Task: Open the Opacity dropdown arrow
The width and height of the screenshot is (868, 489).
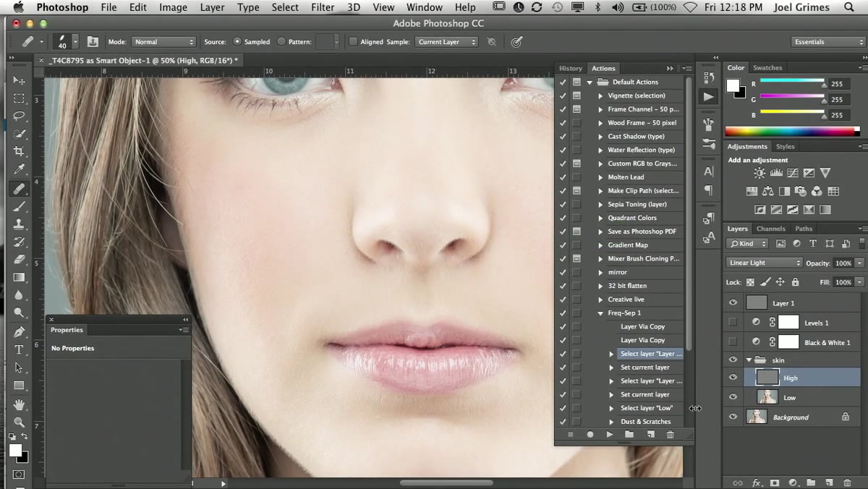Action: pyautogui.click(x=859, y=263)
